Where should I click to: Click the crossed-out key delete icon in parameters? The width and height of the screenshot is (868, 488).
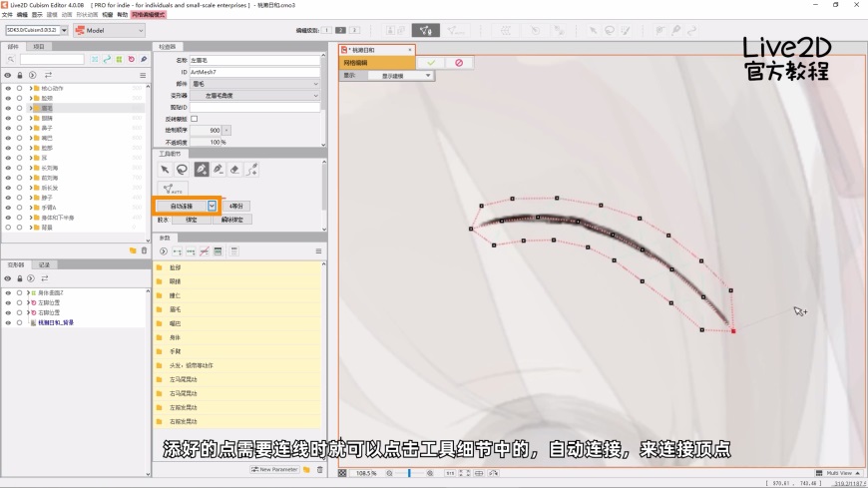click(x=205, y=251)
